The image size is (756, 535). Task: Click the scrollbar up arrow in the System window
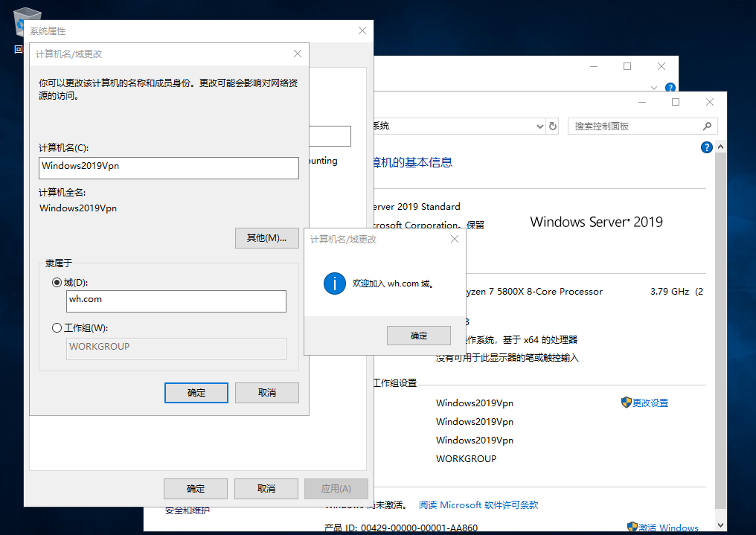coord(720,148)
